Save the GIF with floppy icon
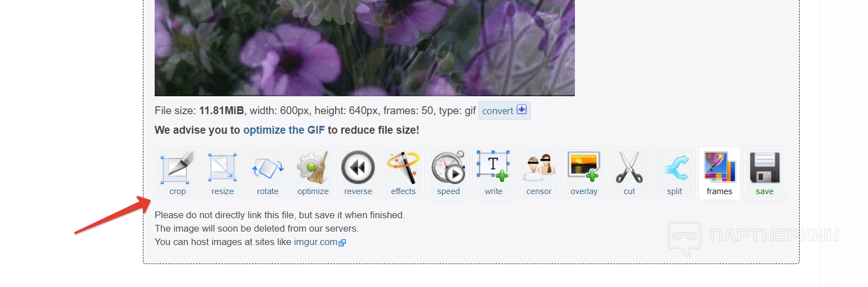Viewport: 868px width, 287px height. tap(764, 173)
